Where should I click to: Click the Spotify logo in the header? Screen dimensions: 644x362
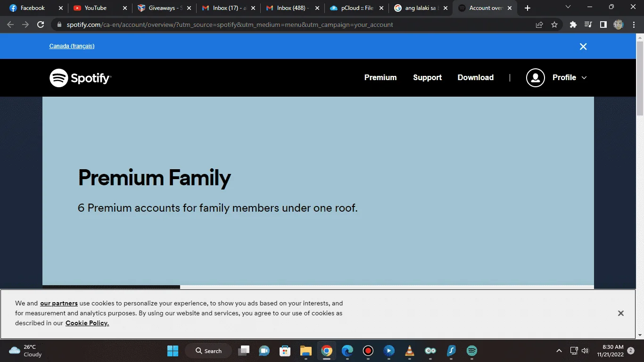(x=80, y=78)
